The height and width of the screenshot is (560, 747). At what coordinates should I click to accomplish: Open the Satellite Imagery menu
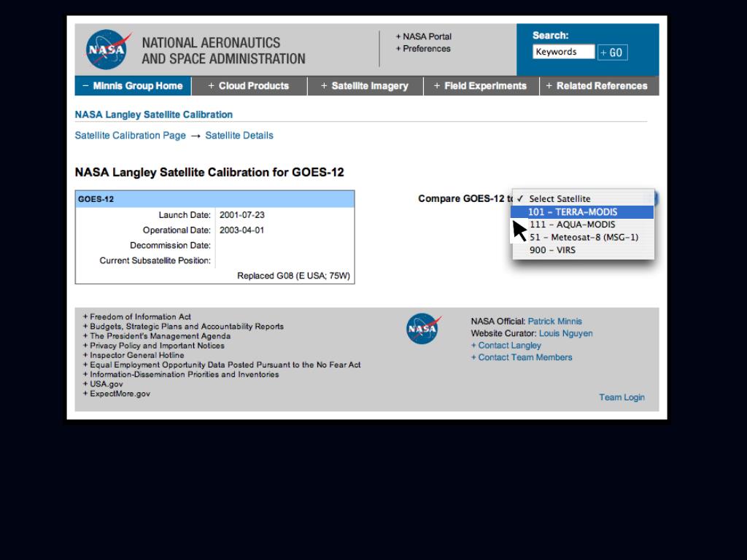click(365, 86)
